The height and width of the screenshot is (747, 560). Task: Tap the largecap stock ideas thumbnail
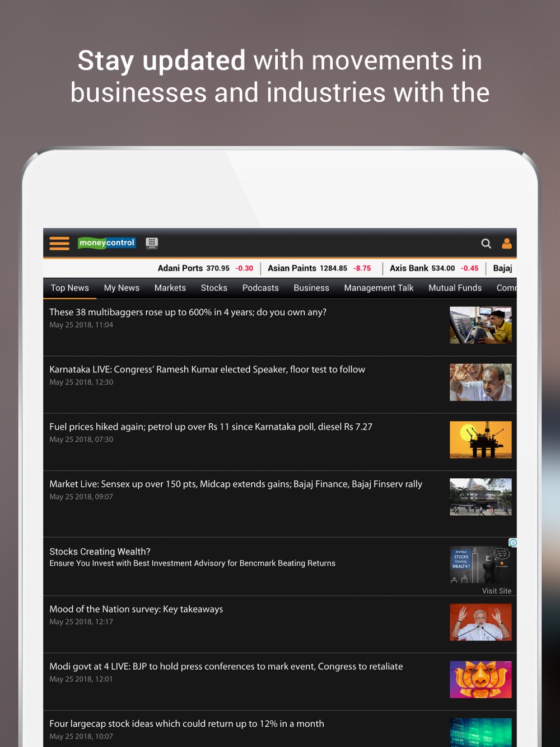[x=480, y=732]
